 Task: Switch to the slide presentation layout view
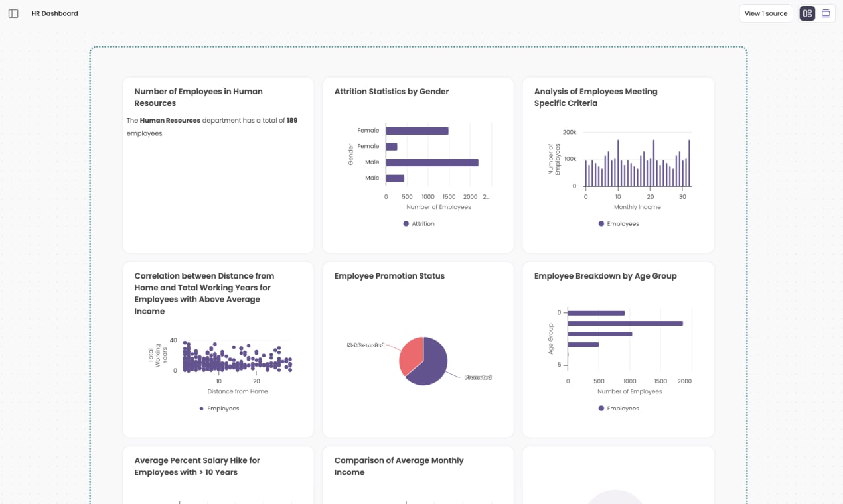click(826, 13)
